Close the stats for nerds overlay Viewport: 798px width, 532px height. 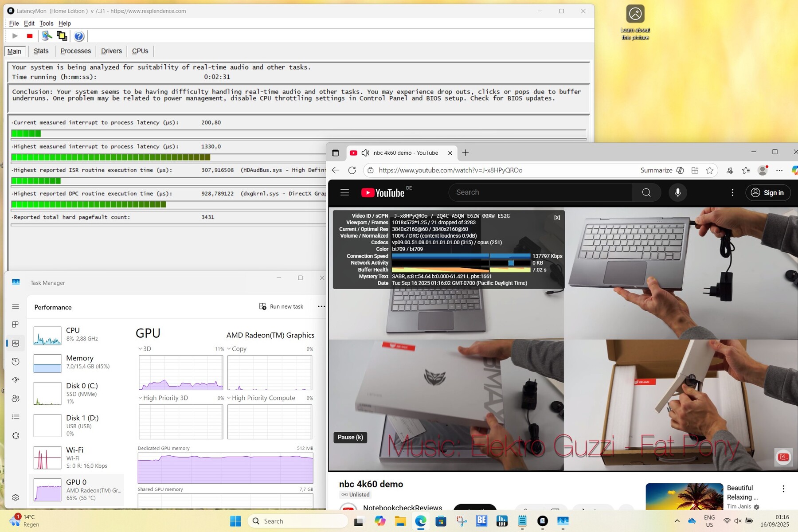click(x=557, y=218)
